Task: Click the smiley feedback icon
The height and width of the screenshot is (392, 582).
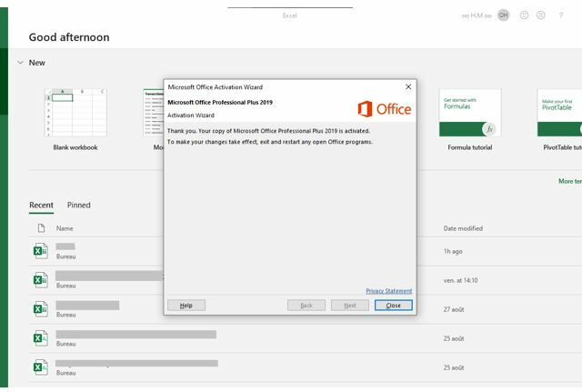Action: [x=524, y=15]
